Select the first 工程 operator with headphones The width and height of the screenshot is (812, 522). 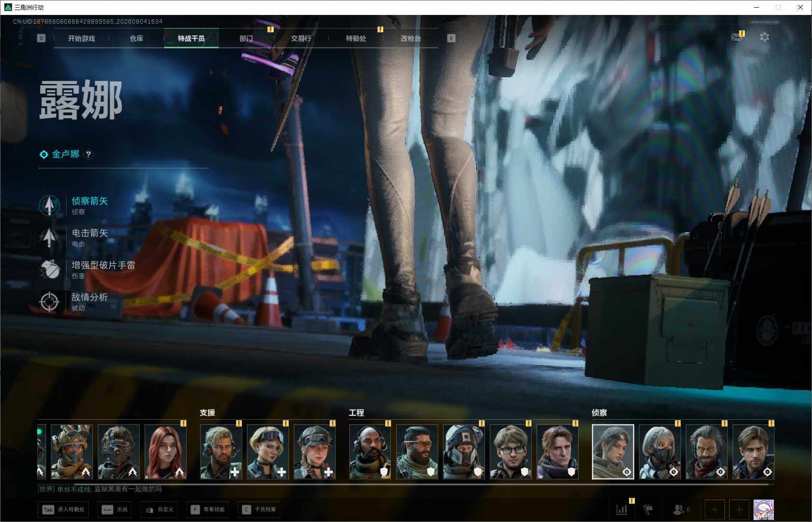[x=370, y=452]
